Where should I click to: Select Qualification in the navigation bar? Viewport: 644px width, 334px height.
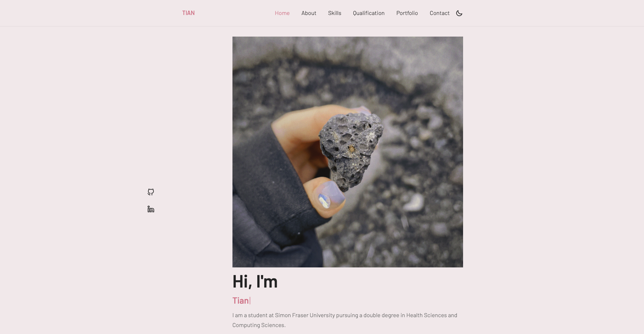(369, 13)
